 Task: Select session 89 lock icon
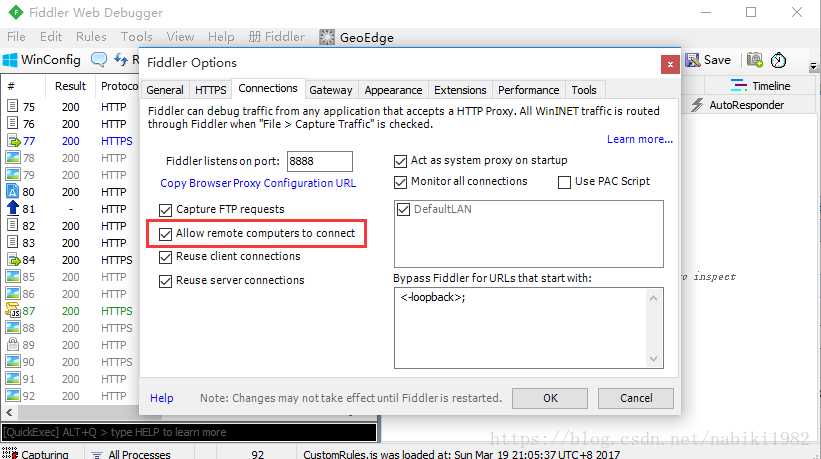click(x=13, y=344)
